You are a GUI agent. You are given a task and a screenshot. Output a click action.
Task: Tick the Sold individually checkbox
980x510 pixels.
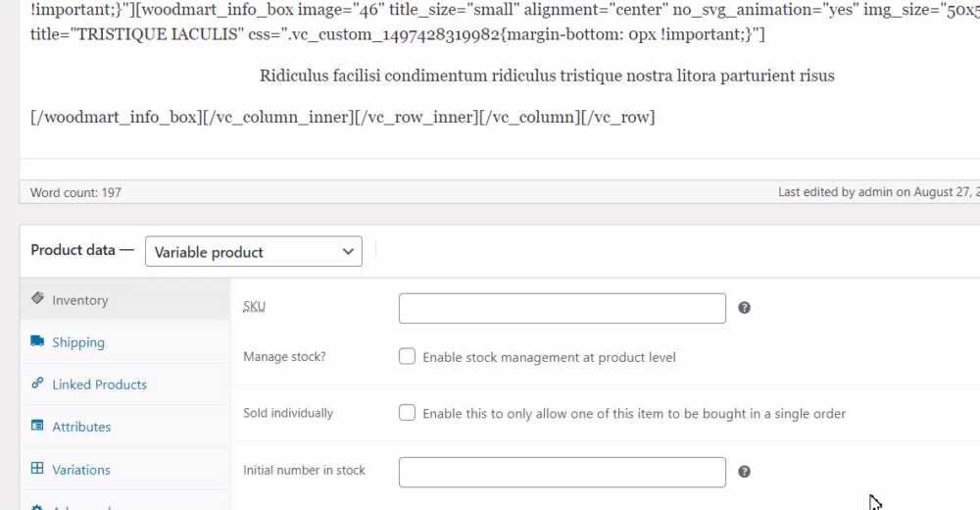(407, 413)
